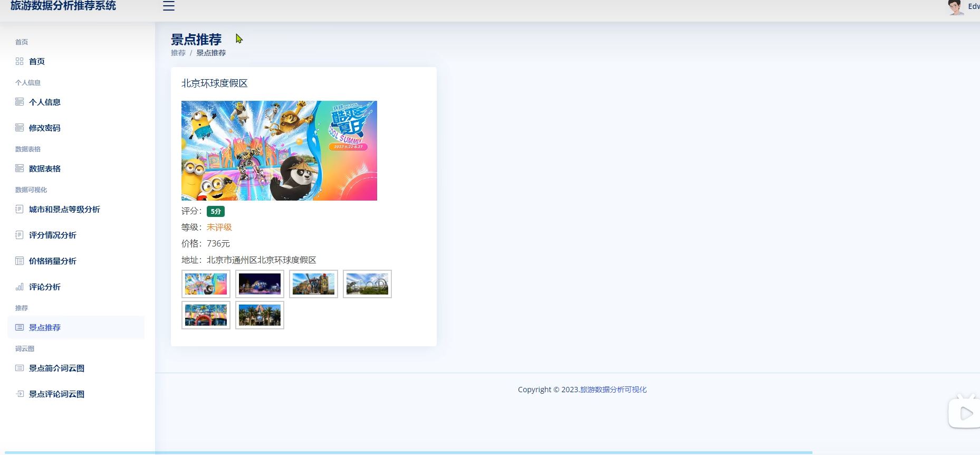980x455 pixels.
Task: Click the 推荐 breadcrumb link
Action: (178, 53)
